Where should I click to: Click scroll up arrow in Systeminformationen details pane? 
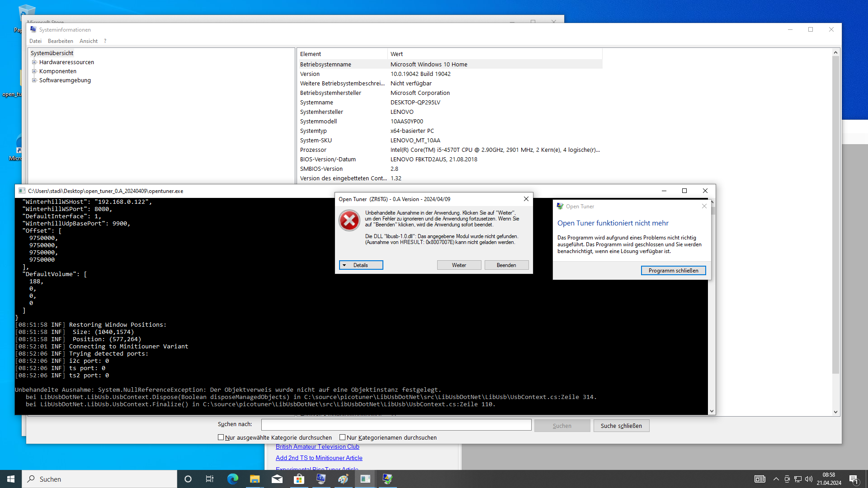click(835, 53)
